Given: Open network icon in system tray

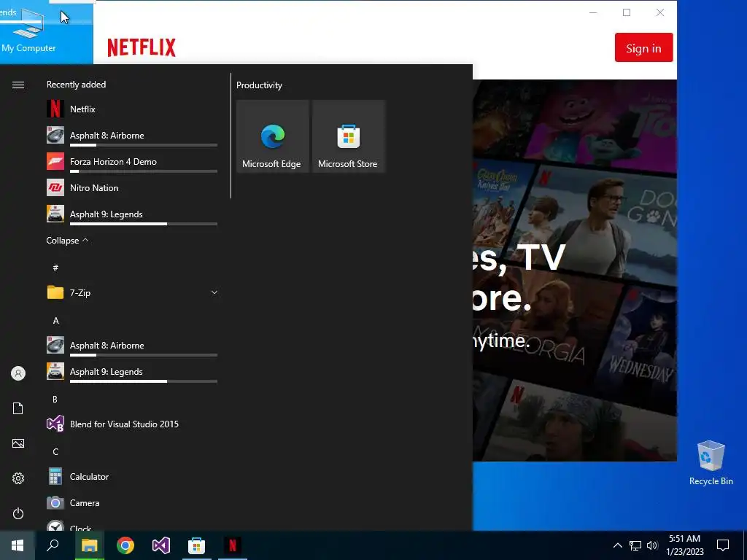Looking at the screenshot, I should tap(635, 545).
